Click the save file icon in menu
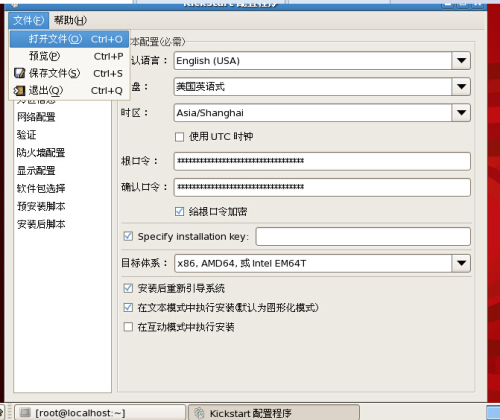The image size is (500, 420). click(x=20, y=73)
